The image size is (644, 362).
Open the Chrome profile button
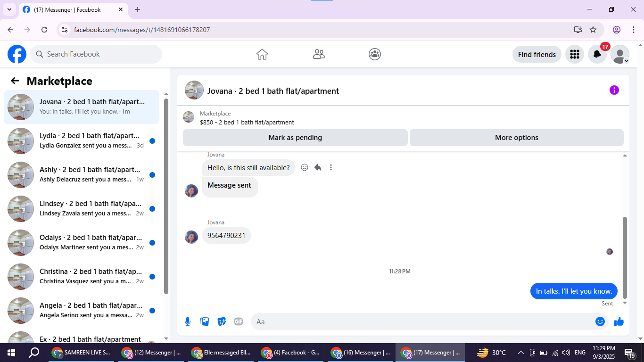[x=617, y=30]
